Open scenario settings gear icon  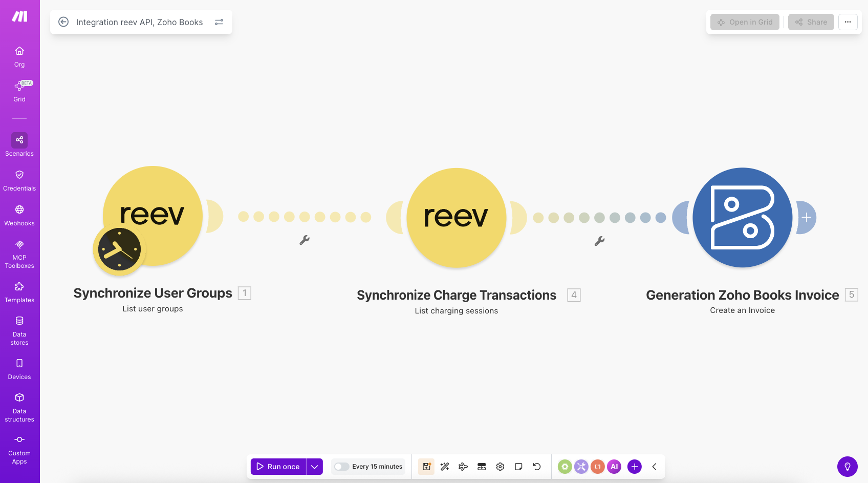[x=500, y=467]
